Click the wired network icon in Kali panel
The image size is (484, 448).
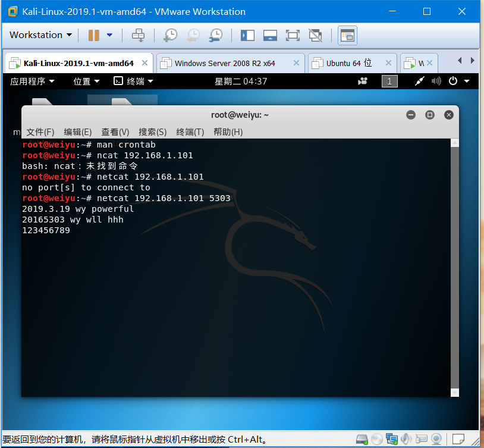point(420,82)
